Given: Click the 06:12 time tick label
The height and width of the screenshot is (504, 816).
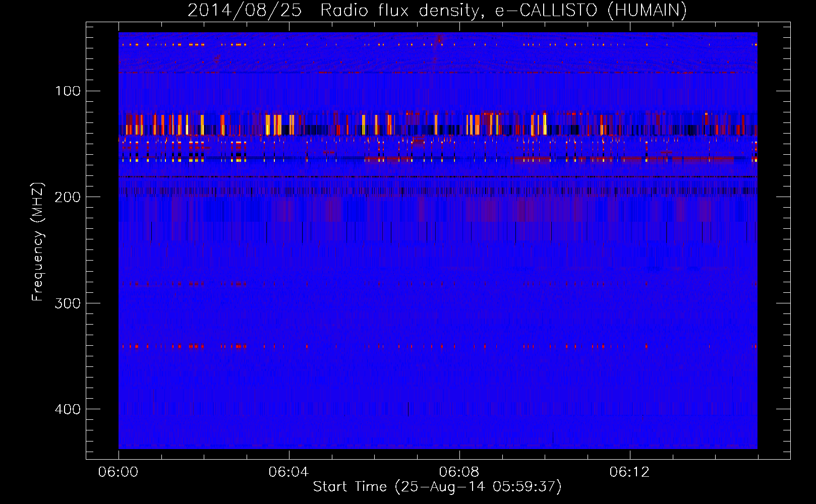Looking at the screenshot, I should coord(629,472).
